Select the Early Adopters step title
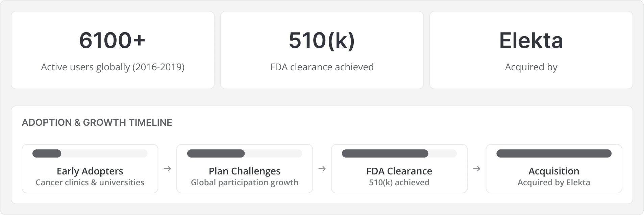This screenshot has height=215, width=644. (90, 171)
